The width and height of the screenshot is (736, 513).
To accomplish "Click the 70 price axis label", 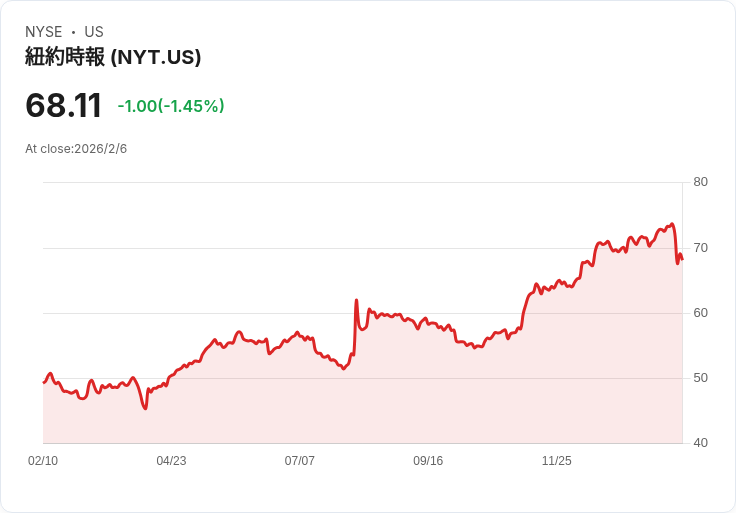I will [700, 247].
